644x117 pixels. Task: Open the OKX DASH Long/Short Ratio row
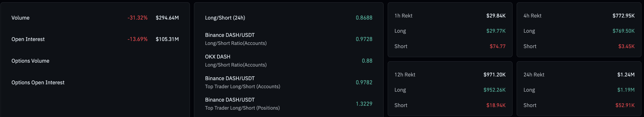tap(236, 61)
